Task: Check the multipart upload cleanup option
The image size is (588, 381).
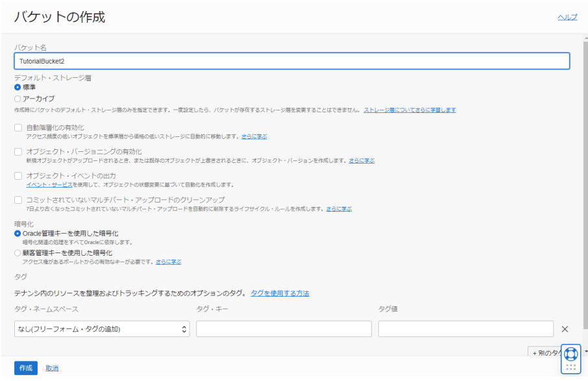Action: pyautogui.click(x=18, y=199)
